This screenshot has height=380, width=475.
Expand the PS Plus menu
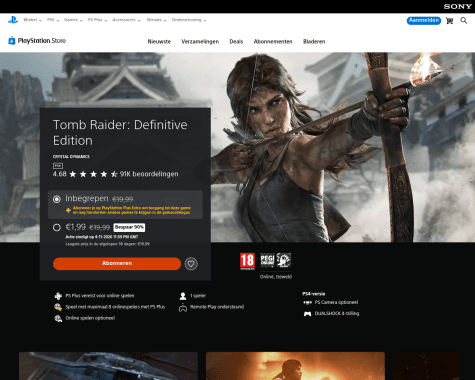(x=97, y=20)
